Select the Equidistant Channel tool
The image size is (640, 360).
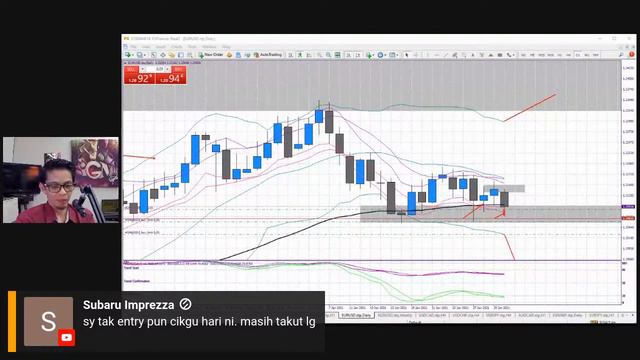(x=455, y=55)
